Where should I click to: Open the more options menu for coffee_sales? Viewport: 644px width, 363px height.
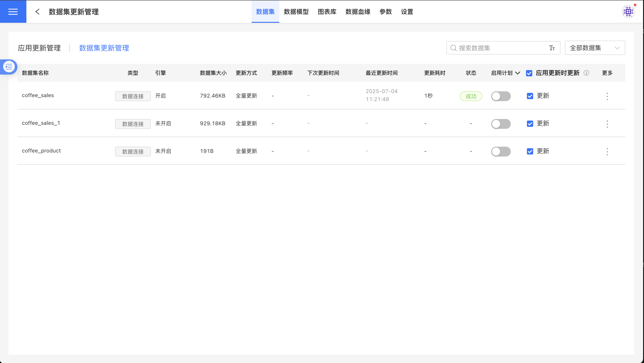(607, 96)
